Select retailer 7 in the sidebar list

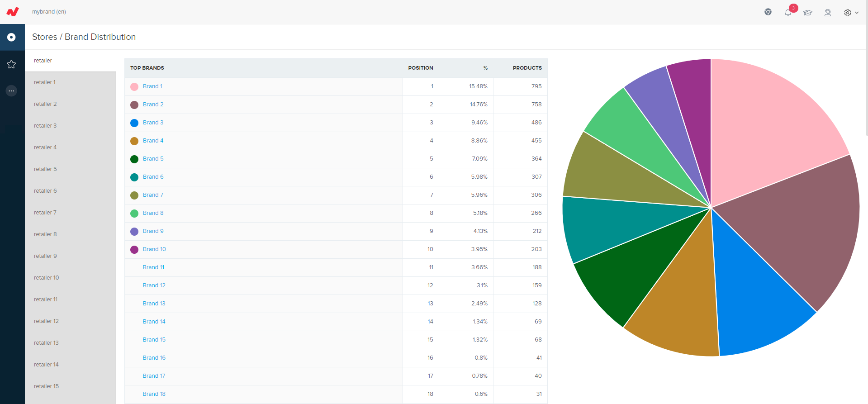tap(71, 213)
